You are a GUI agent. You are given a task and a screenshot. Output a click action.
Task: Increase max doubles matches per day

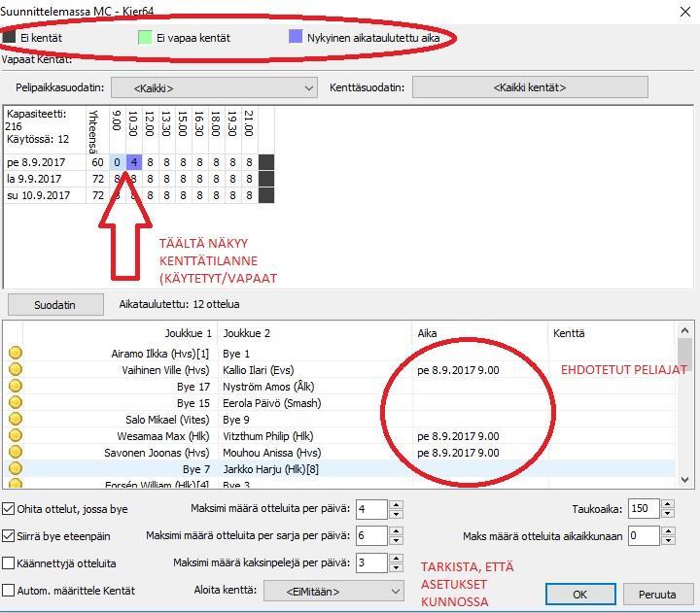[396, 559]
